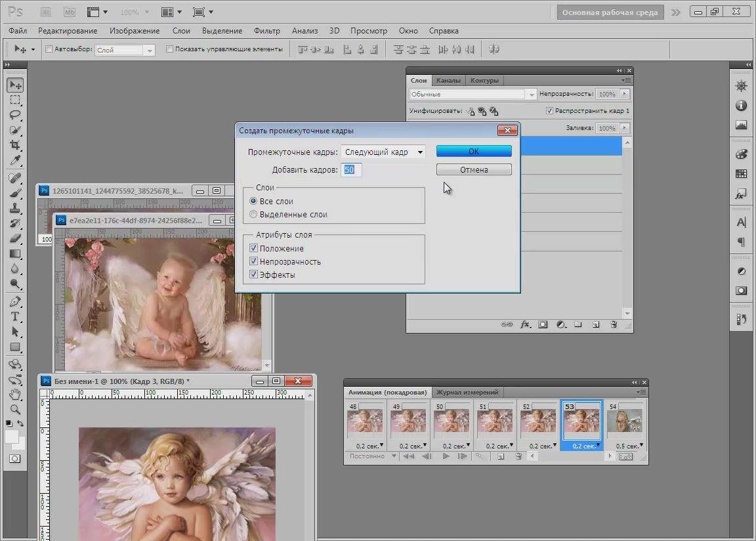The height and width of the screenshot is (541, 756).
Task: Select the Eyedropper tool
Action: [x=14, y=161]
